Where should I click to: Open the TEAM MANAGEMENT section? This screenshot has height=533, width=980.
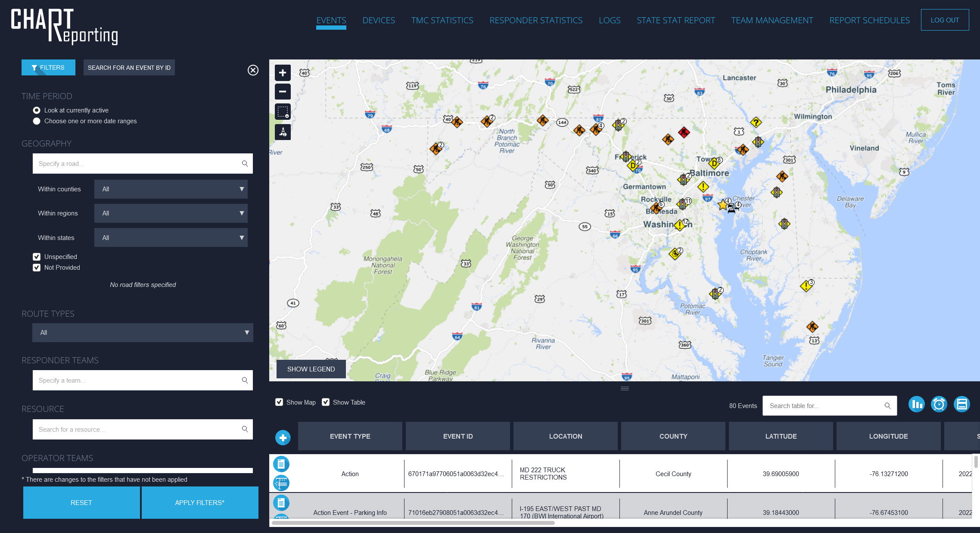click(x=772, y=20)
